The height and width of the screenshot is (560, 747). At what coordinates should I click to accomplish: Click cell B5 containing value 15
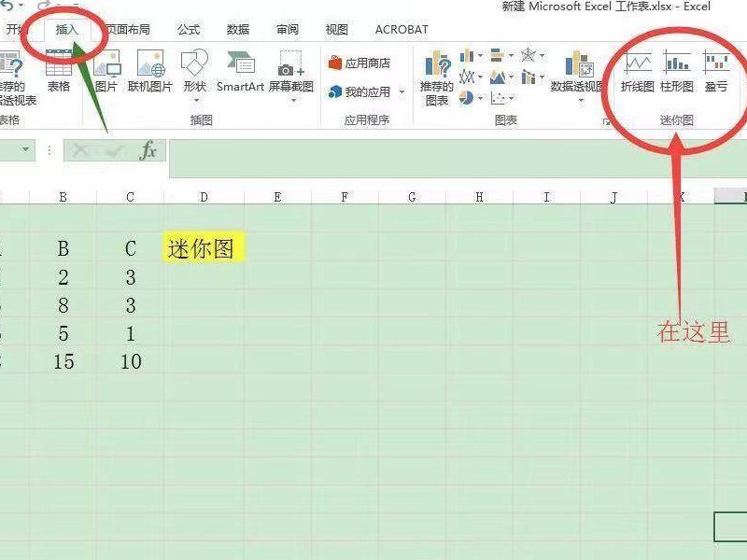[x=63, y=362]
